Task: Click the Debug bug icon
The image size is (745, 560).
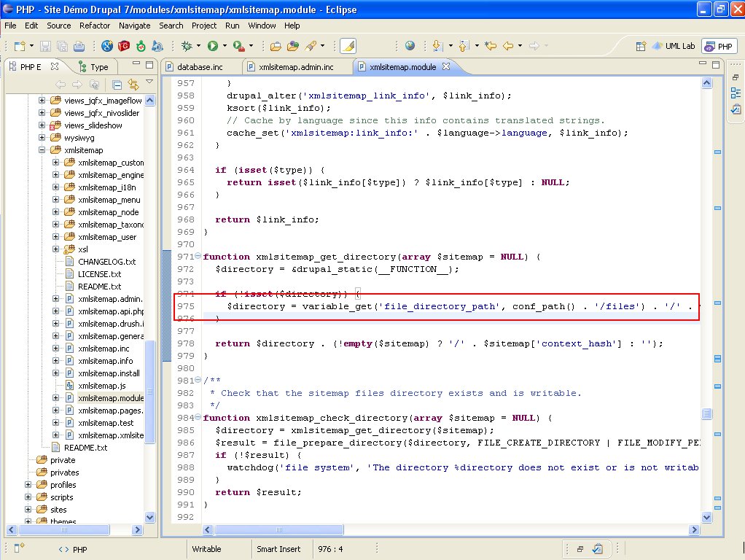Action: (x=187, y=46)
